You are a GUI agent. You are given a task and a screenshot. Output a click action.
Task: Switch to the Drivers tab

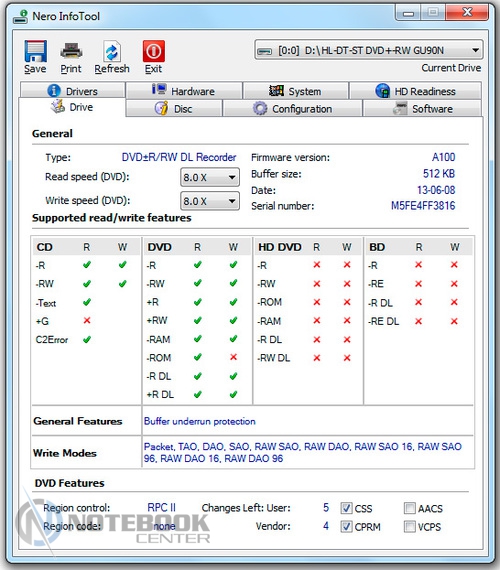click(73, 90)
